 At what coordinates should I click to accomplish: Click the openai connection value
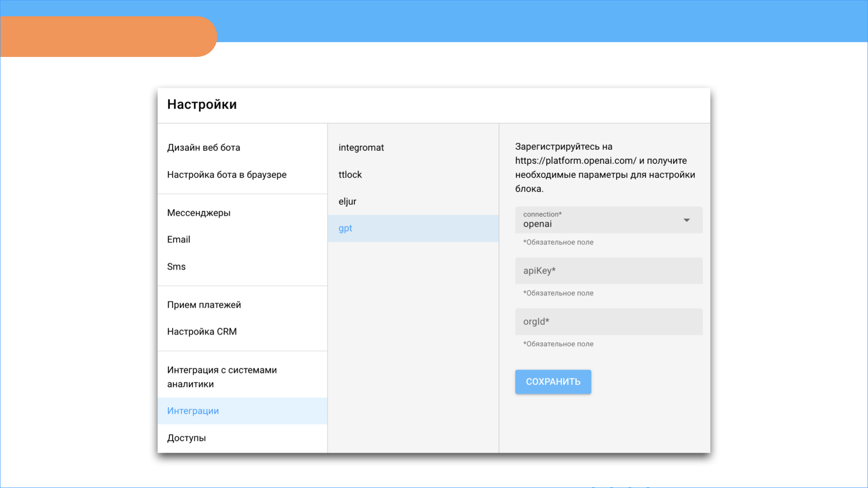(538, 224)
